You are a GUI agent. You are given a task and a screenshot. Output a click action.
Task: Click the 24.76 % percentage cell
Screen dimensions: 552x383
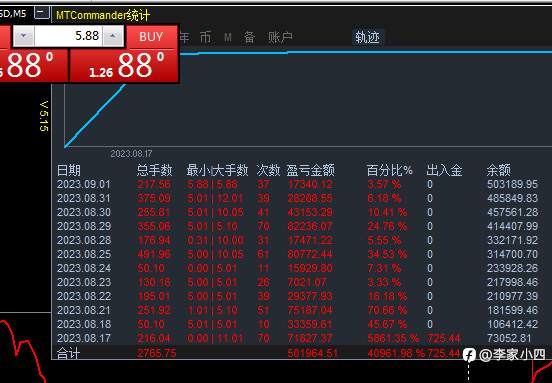click(387, 226)
